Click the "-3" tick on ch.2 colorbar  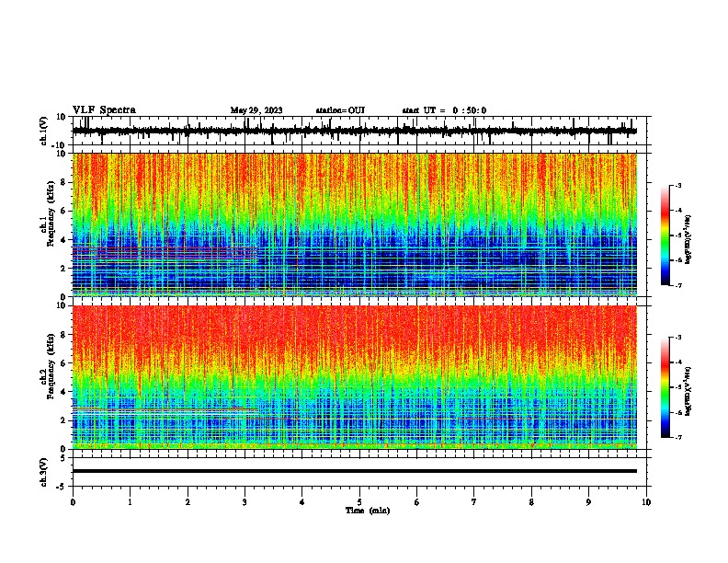(678, 338)
